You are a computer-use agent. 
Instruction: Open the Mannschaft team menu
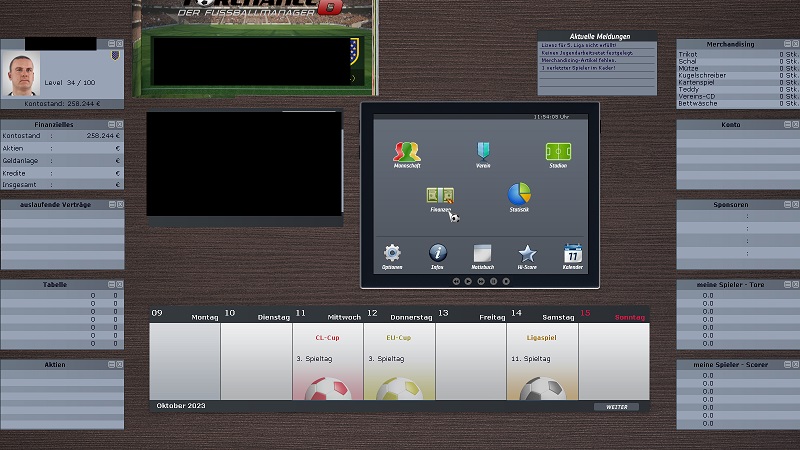407,153
